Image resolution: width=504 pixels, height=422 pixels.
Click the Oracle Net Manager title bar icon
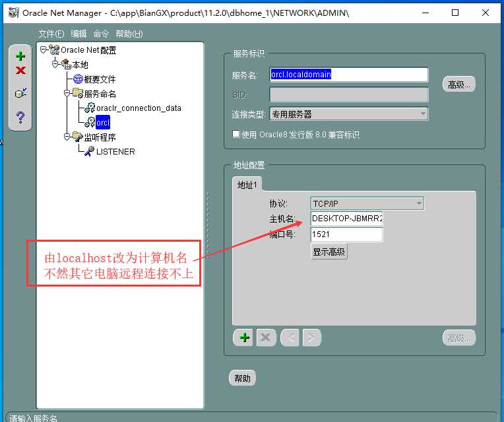[13, 13]
